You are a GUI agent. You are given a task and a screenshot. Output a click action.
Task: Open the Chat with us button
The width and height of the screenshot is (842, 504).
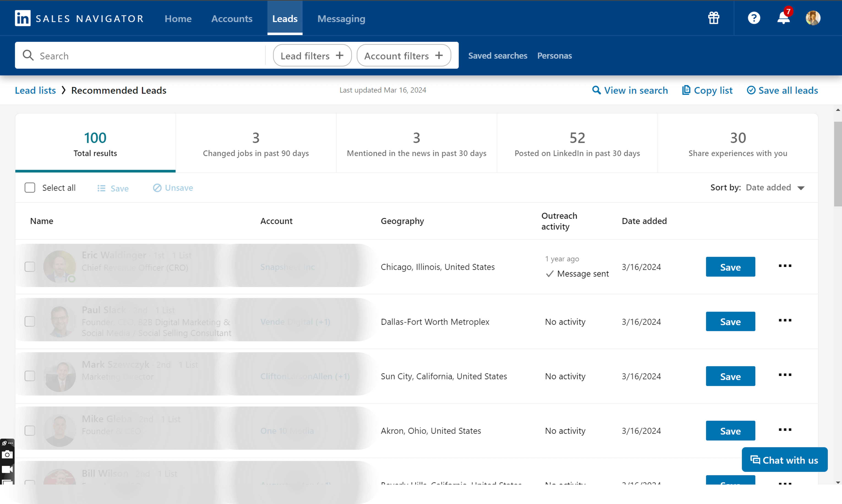(784, 460)
